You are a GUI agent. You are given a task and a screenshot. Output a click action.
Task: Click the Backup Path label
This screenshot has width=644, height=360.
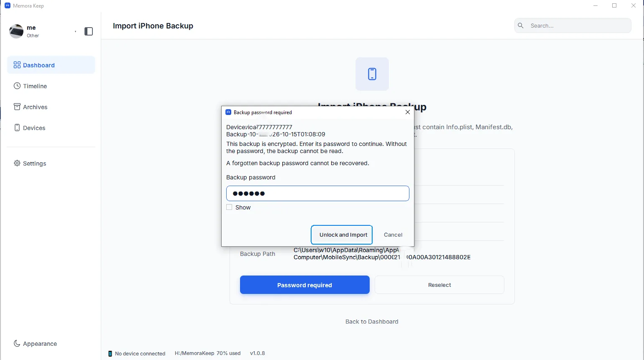258,254
